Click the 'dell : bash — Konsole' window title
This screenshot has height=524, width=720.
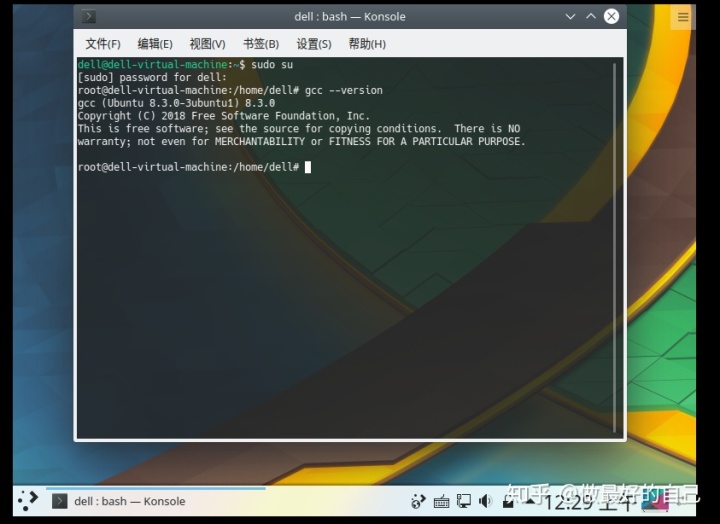tap(350, 17)
